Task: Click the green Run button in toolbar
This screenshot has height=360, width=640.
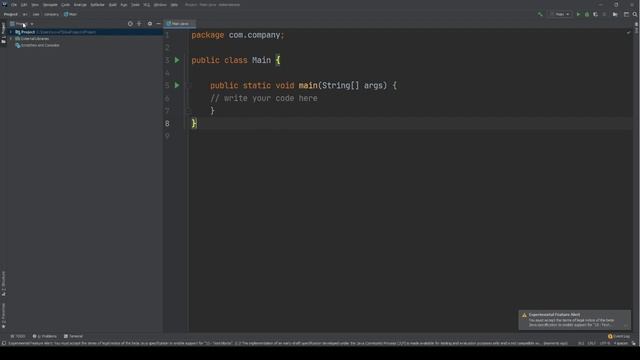Action: tap(578, 14)
